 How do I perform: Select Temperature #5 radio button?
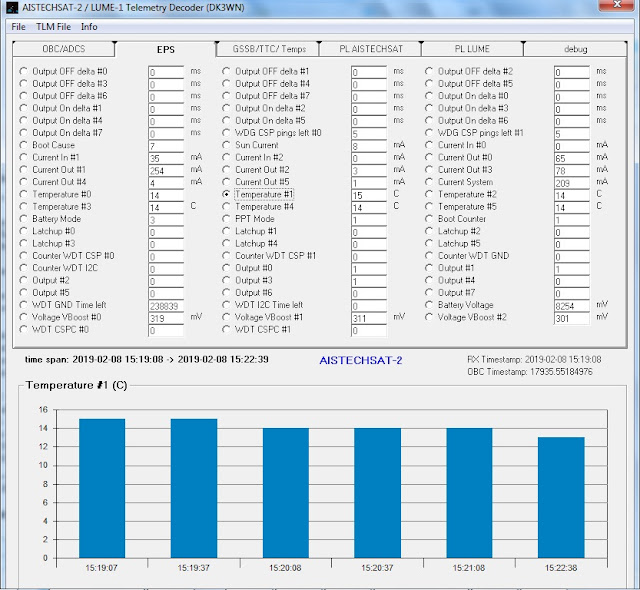(x=429, y=206)
